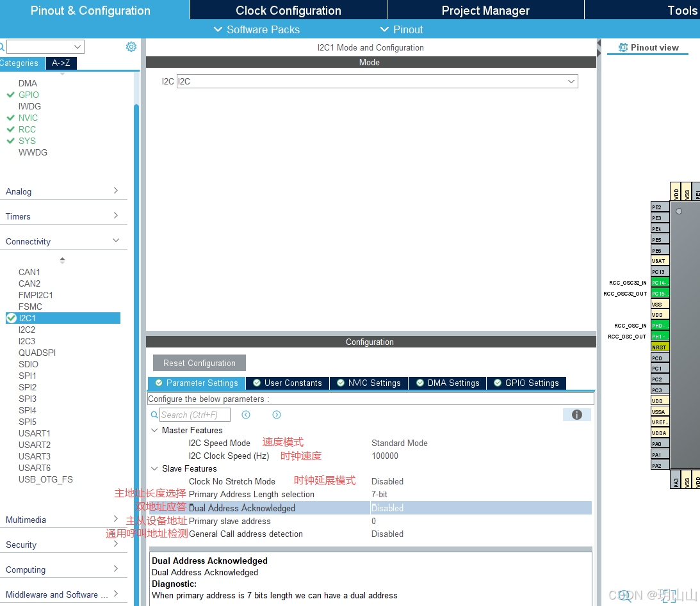Select the green PH0 pin
Screen dimensions: 700x606
pyautogui.click(x=660, y=326)
